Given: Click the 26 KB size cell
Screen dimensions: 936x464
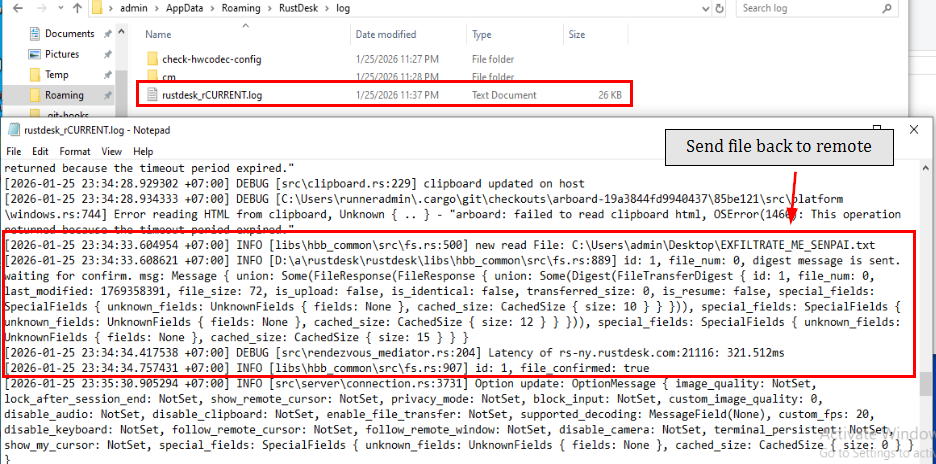Looking at the screenshot, I should (x=609, y=95).
